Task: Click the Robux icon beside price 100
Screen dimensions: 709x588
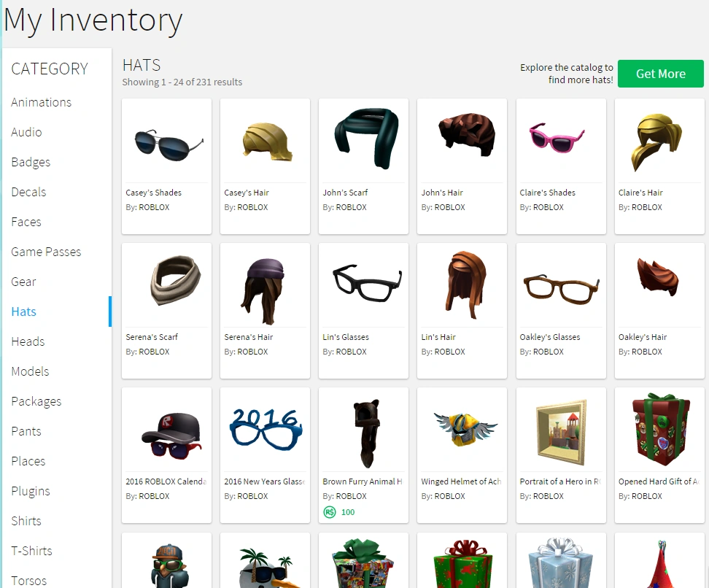Action: [x=329, y=512]
